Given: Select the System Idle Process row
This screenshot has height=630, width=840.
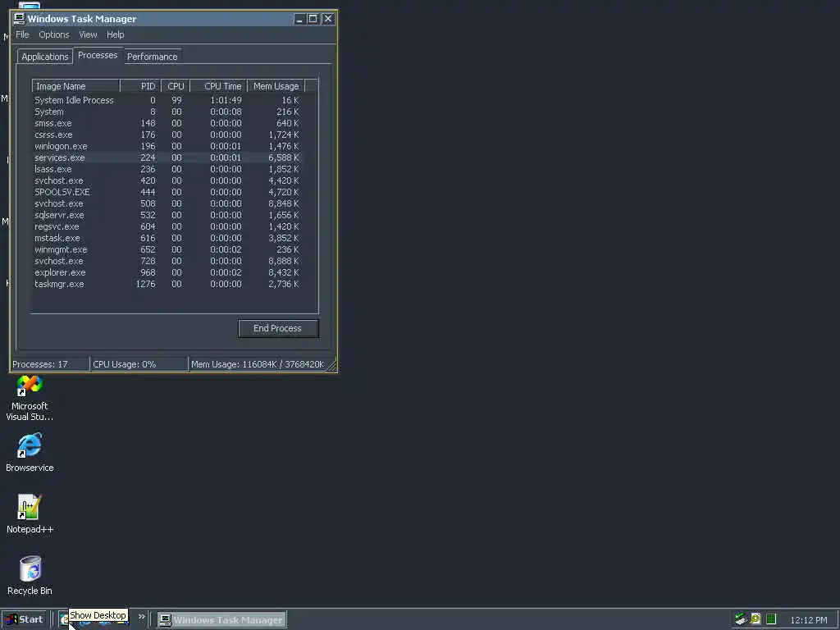Looking at the screenshot, I should (167, 100).
